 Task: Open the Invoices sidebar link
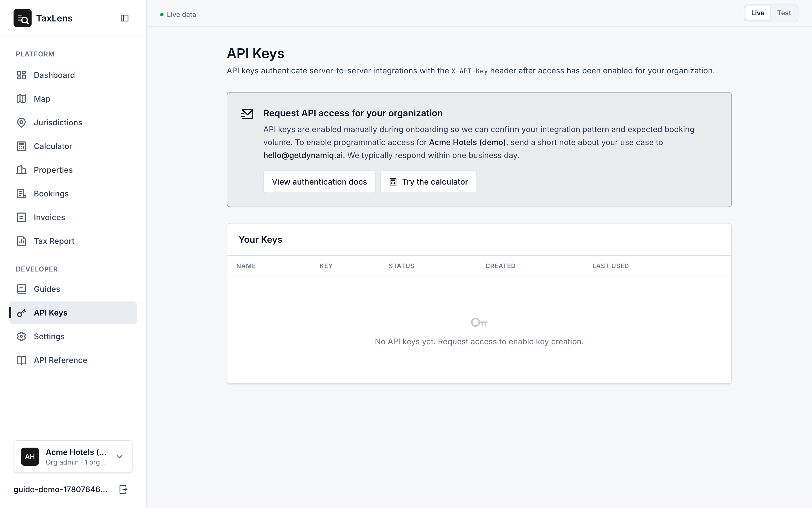click(x=73, y=217)
